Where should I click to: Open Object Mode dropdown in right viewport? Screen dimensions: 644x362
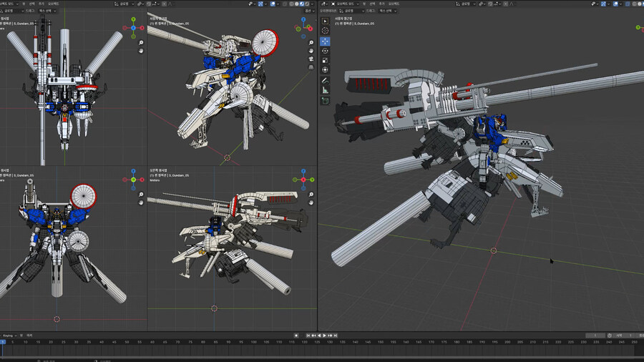coord(346,4)
